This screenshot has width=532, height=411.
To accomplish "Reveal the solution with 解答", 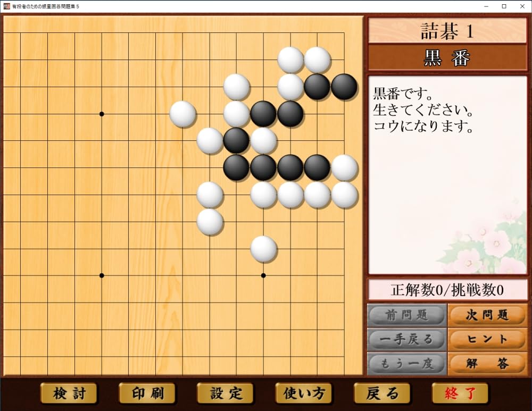I will point(487,364).
